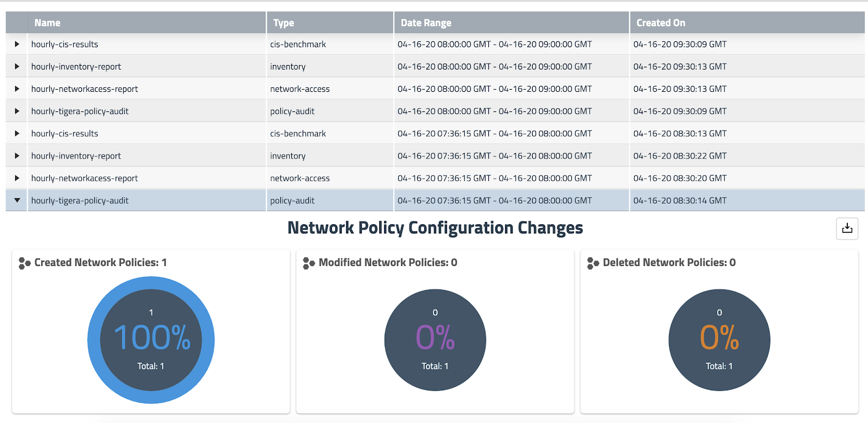Viewport: 868px width, 423px height.
Task: Sort table by Created On column header
Action: 661,23
